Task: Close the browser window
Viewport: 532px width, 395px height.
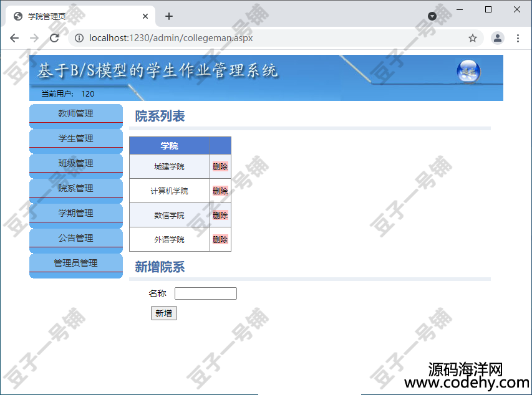Action: 517,9
